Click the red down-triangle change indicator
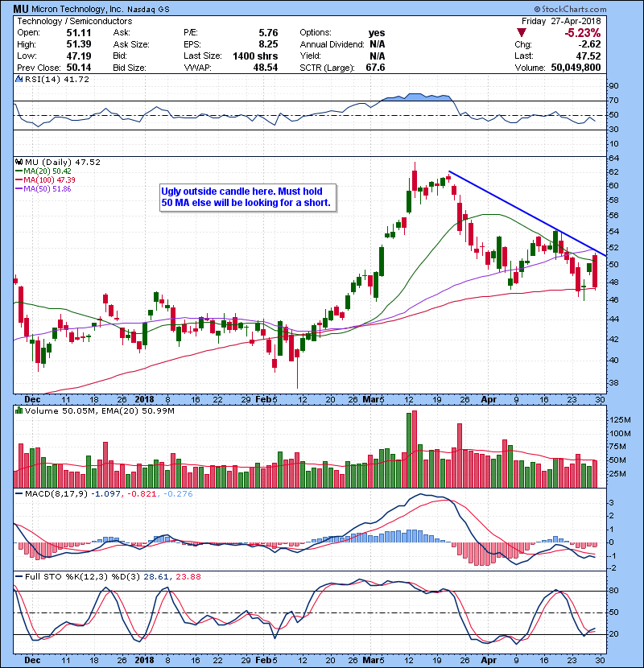The image size is (644, 668). (x=521, y=33)
